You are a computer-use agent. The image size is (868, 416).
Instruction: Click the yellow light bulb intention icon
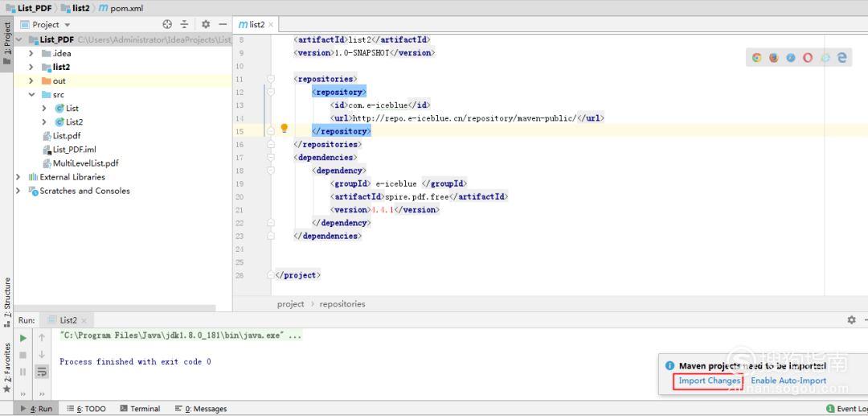coord(284,129)
